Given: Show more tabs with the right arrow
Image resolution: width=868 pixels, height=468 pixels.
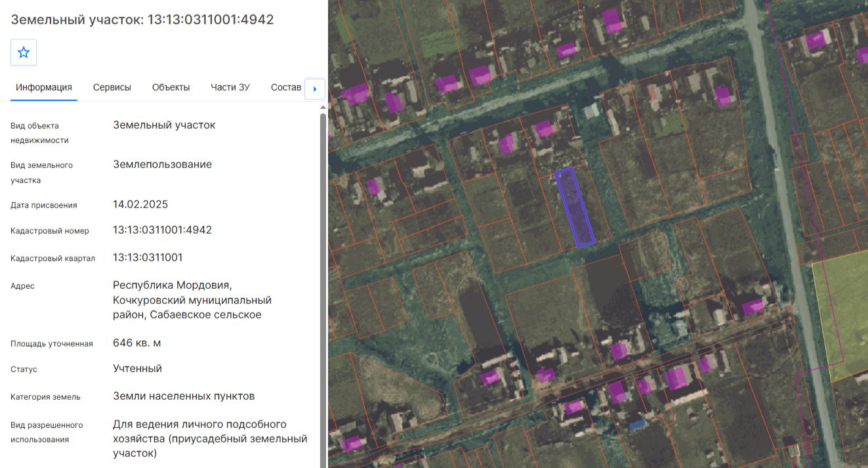Looking at the screenshot, I should (315, 89).
